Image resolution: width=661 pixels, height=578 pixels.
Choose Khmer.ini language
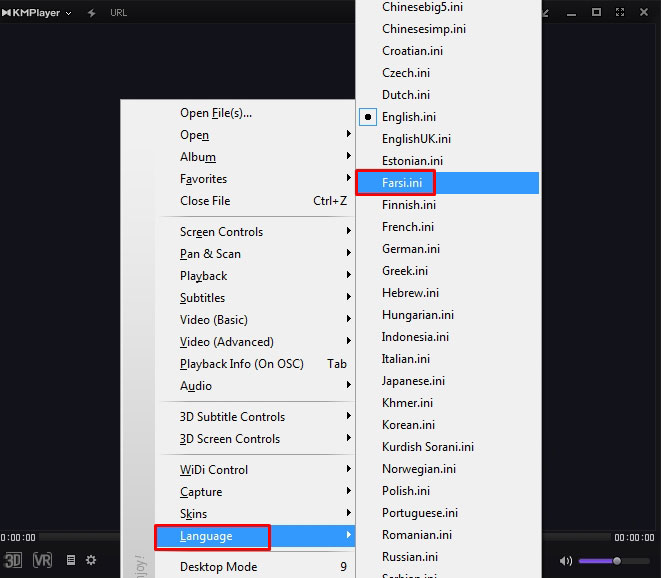point(448,403)
